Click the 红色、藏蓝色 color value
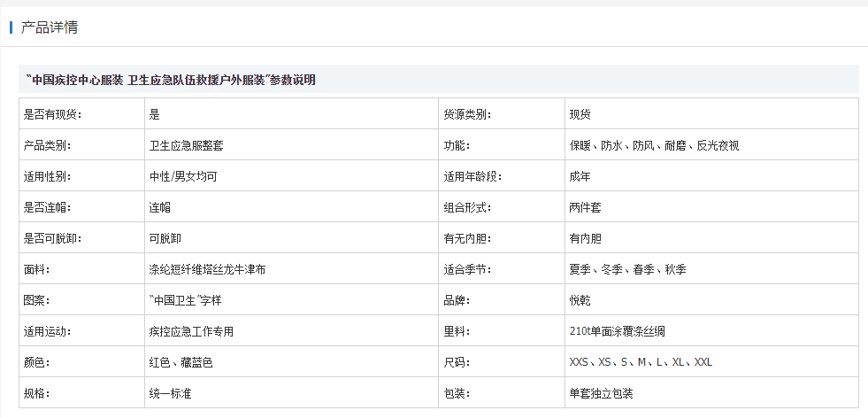Screen dimensions: 868x418 pos(181,362)
